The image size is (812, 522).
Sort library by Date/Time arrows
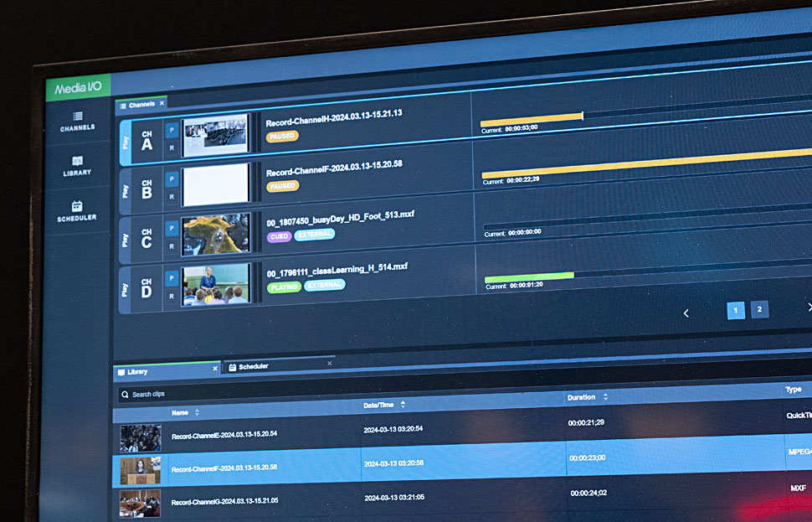point(403,405)
